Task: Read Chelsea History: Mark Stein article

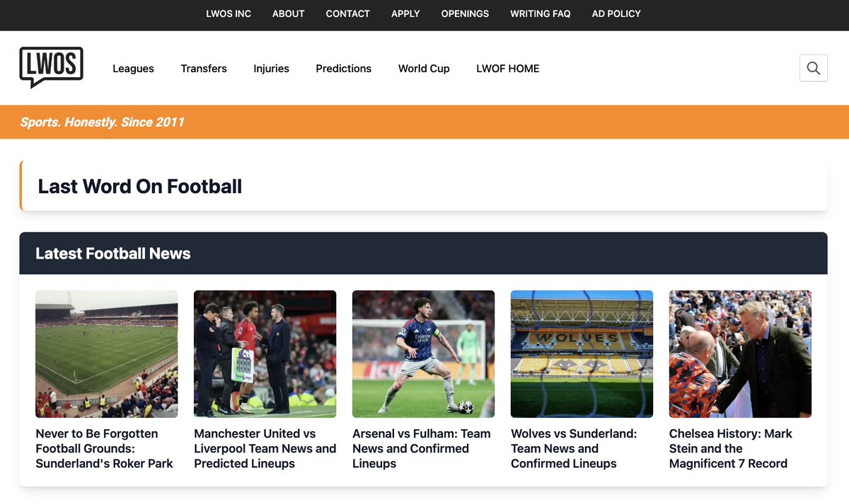Action: (x=731, y=449)
